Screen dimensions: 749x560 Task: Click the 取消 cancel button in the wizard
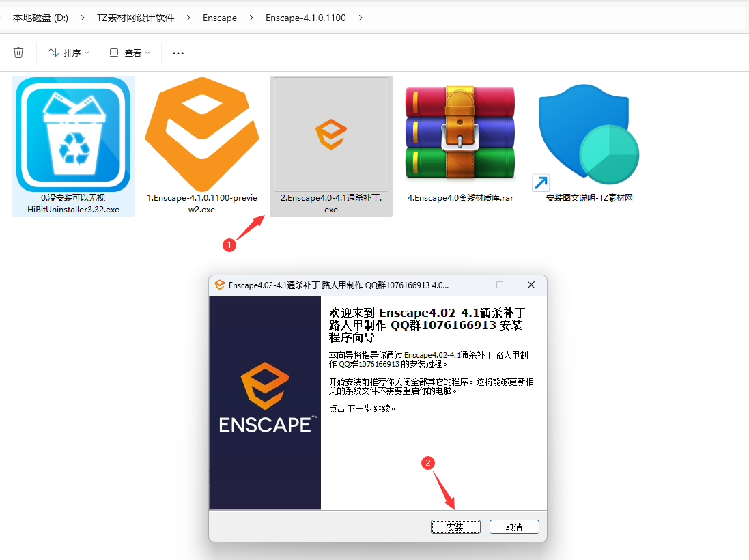(514, 527)
